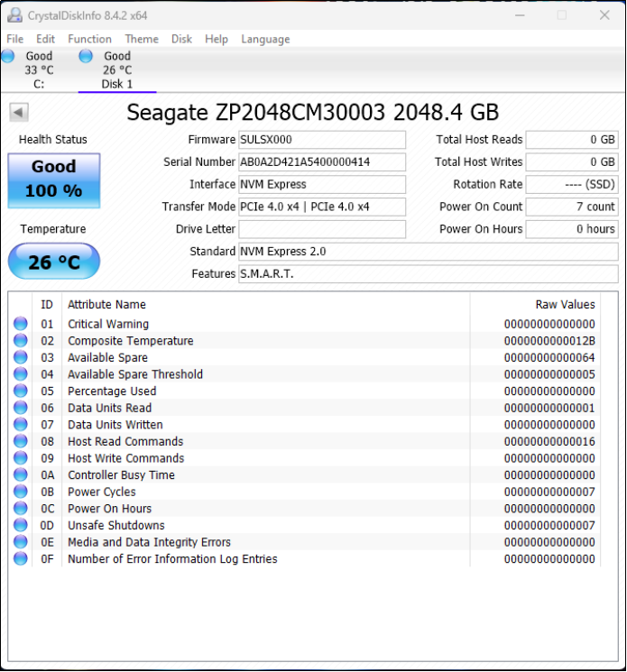
Task: Select the Power Cycles attribute name
Action: pos(102,492)
